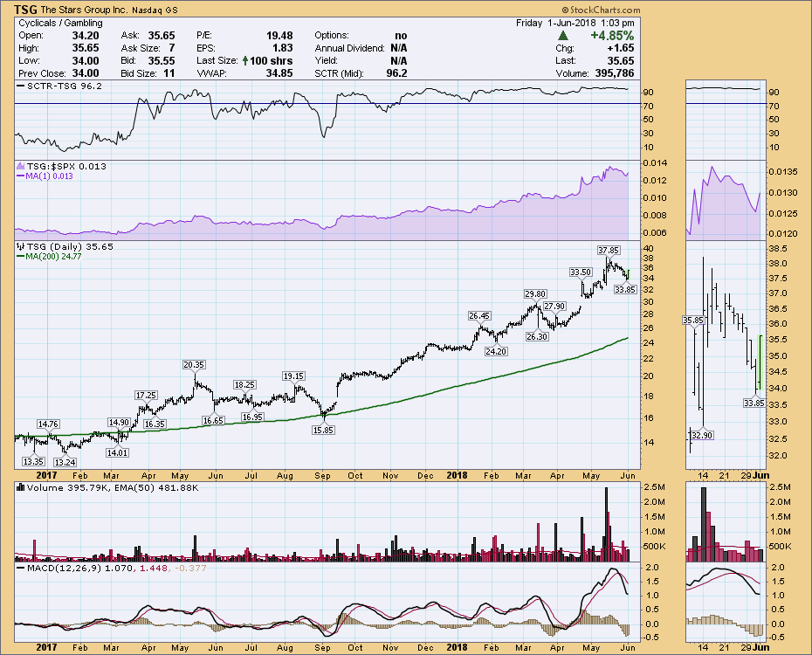Click the SCTR-TSG 96.2 legend label

pos(65,86)
